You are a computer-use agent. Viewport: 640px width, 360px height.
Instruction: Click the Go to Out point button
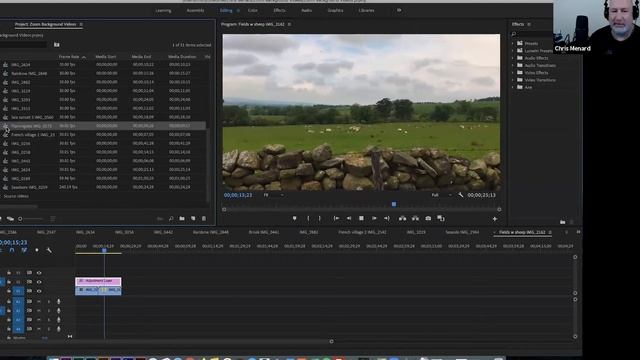tap(387, 218)
